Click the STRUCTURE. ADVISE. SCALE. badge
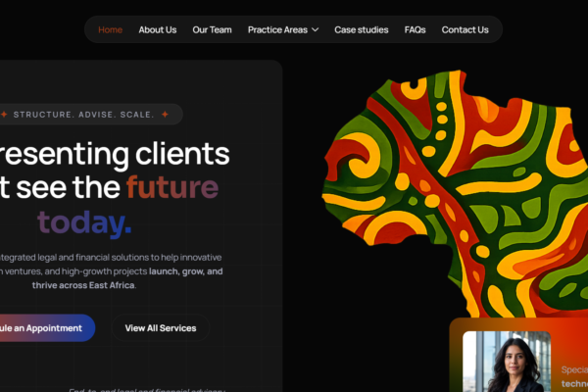The image size is (588, 392). (x=91, y=114)
